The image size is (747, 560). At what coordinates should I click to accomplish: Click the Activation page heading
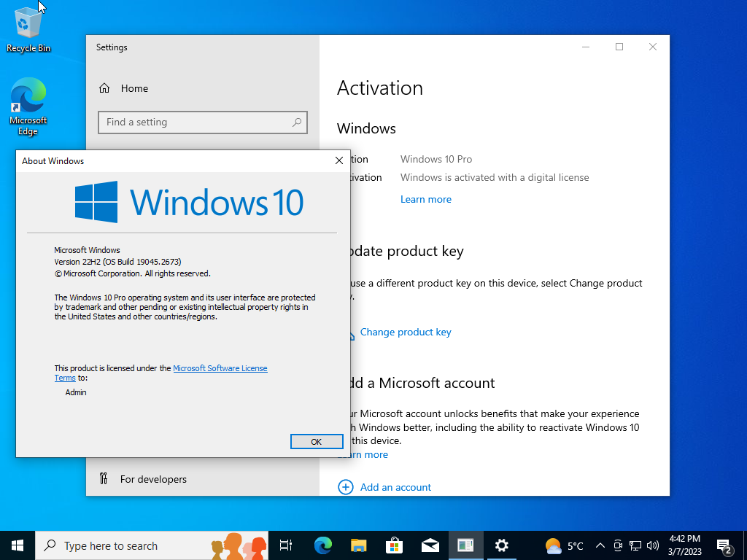379,88
